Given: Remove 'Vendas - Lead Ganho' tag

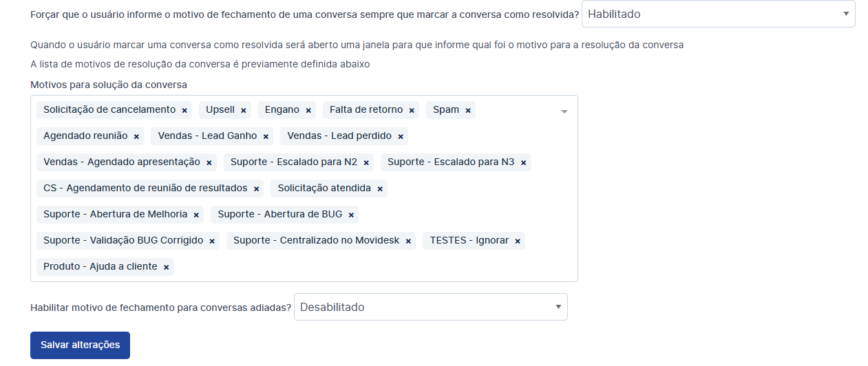Looking at the screenshot, I should 266,137.
